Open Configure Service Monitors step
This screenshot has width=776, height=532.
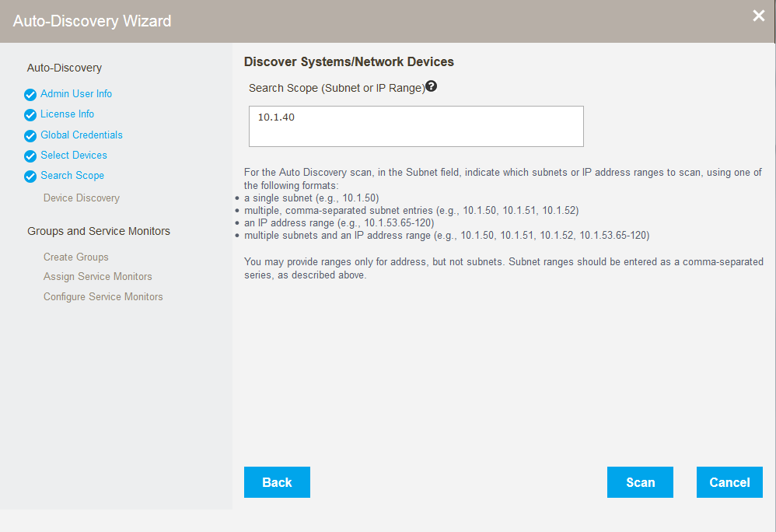(x=103, y=297)
